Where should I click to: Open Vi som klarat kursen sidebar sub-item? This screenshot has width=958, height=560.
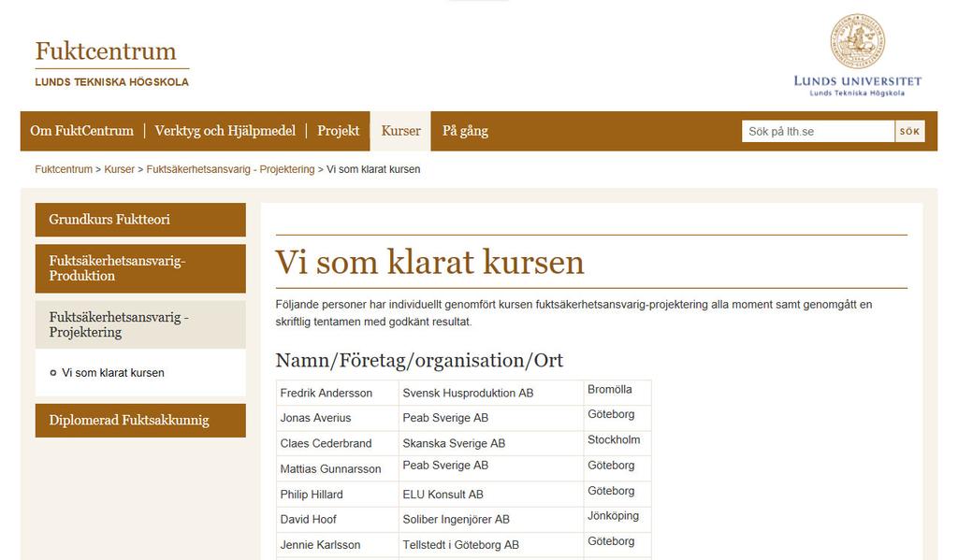pos(113,372)
